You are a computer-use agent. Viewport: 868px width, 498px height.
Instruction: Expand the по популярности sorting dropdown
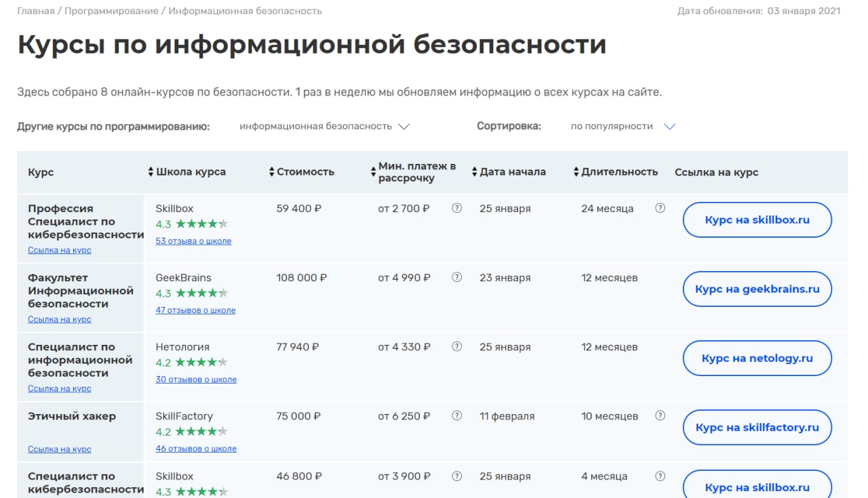tap(623, 126)
